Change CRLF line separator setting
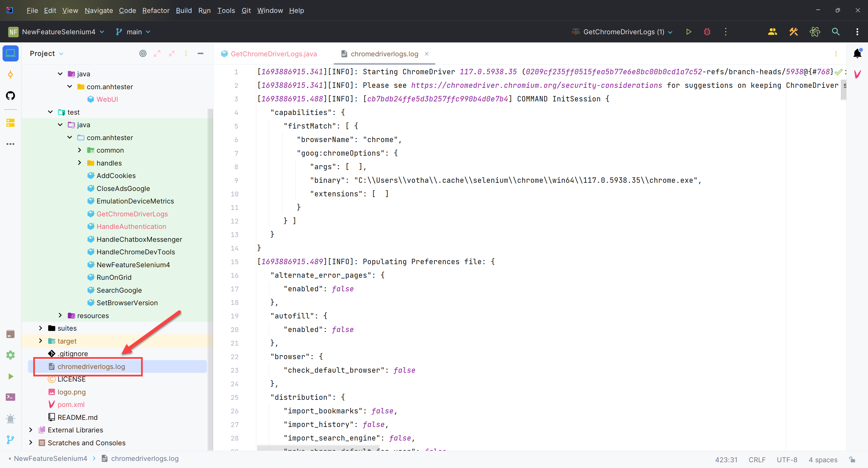868x468 pixels. tap(757, 460)
